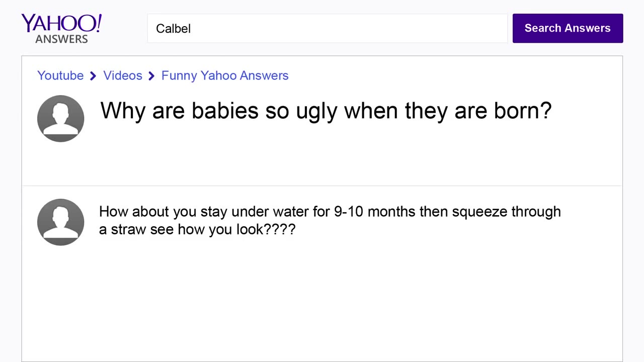Click the word "Why" in the question

click(x=123, y=111)
